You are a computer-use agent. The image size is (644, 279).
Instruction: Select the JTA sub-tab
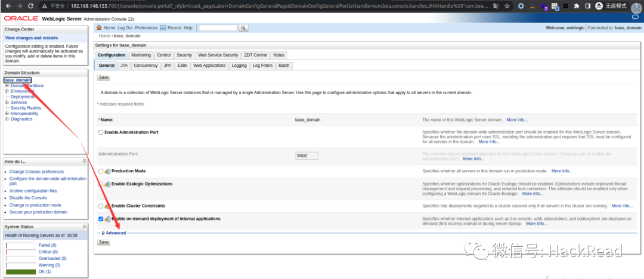point(124,66)
